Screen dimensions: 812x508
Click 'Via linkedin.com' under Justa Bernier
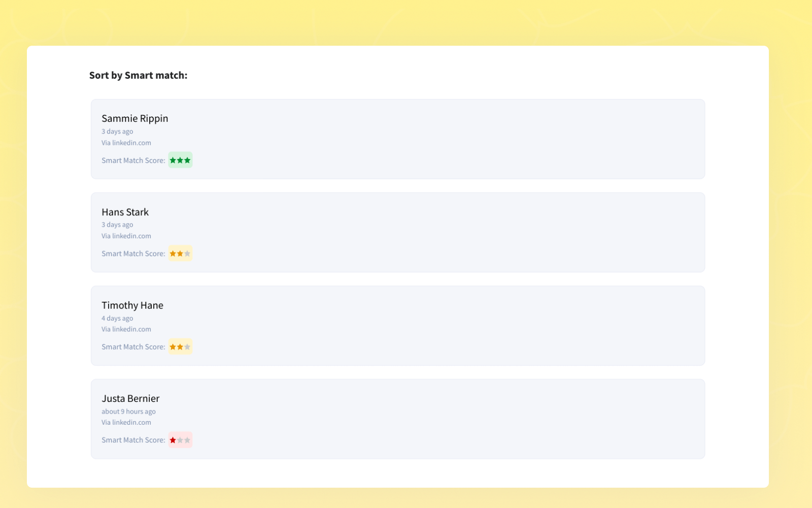pos(126,423)
